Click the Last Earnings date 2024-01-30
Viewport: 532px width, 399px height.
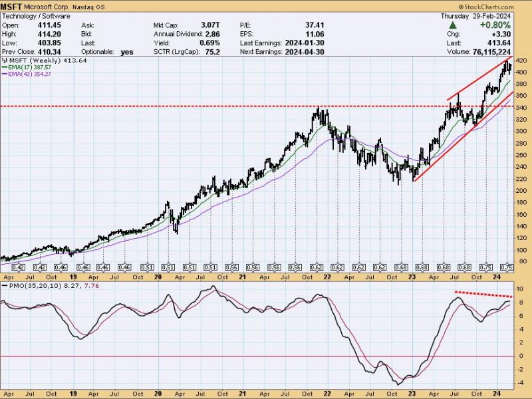(x=305, y=43)
